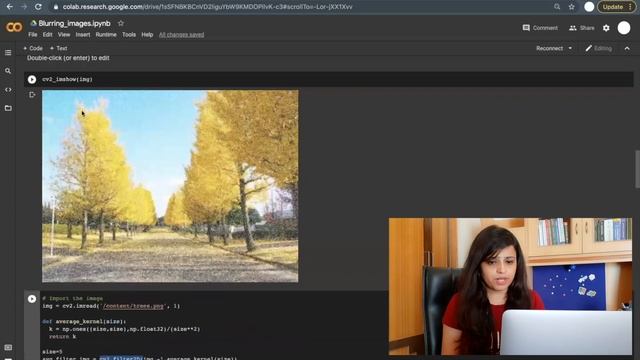
Task: Open the Comment panel
Action: click(540, 28)
